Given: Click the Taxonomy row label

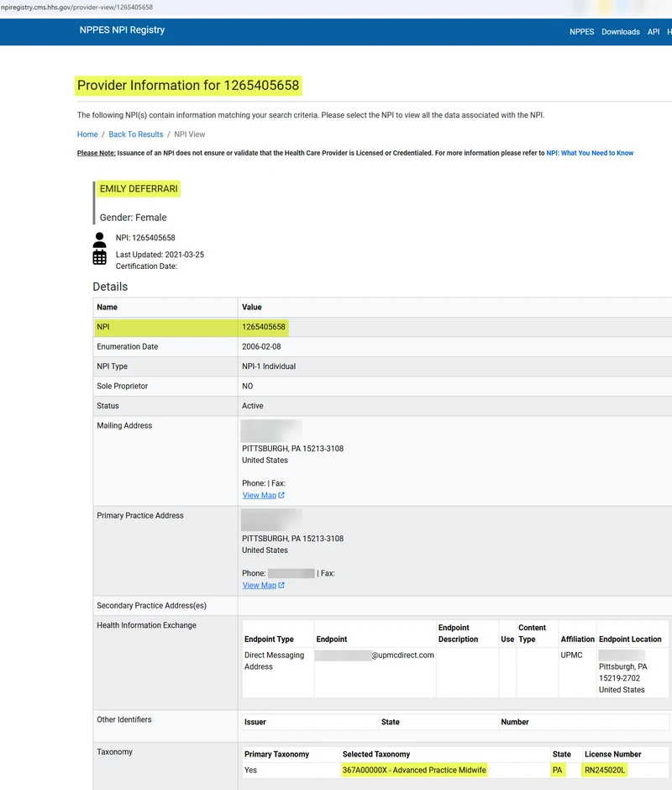Looking at the screenshot, I should click(114, 751).
